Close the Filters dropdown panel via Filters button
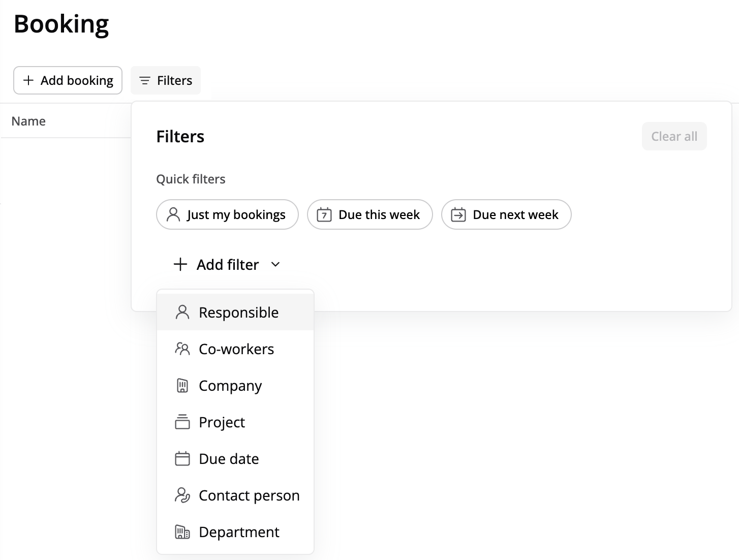 tap(166, 80)
